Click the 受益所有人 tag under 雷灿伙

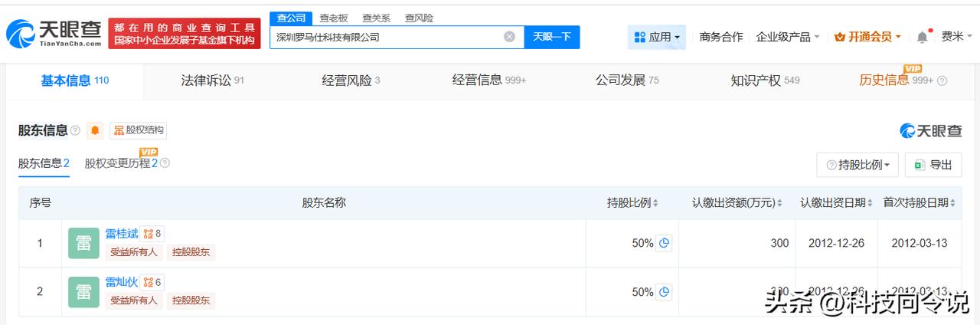click(x=134, y=300)
